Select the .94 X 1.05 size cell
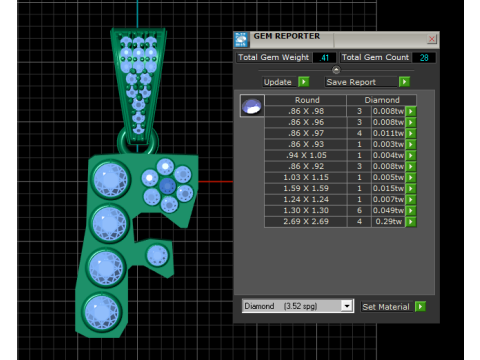Image resolution: width=480 pixels, height=360 pixels. (306, 155)
